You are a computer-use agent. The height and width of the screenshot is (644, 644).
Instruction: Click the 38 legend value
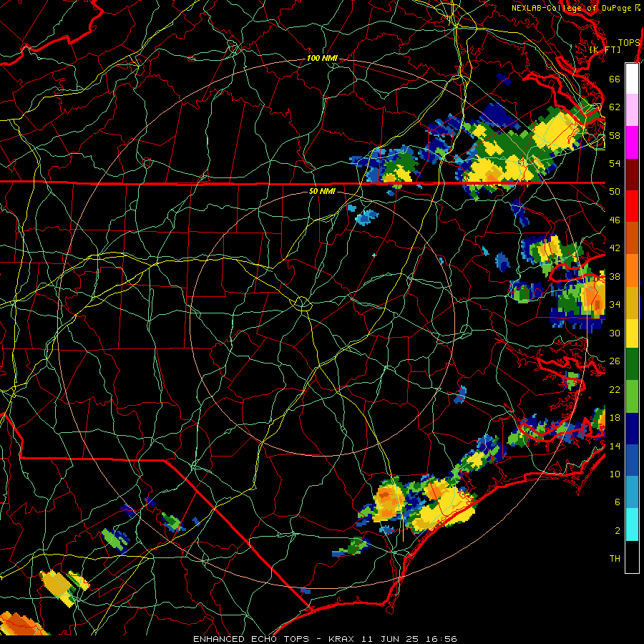tap(615, 277)
